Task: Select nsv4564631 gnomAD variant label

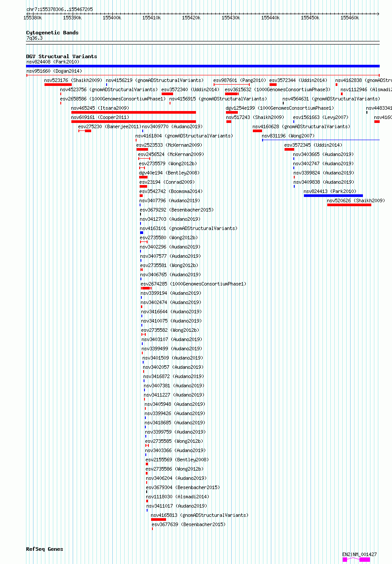Action: [x=331, y=99]
